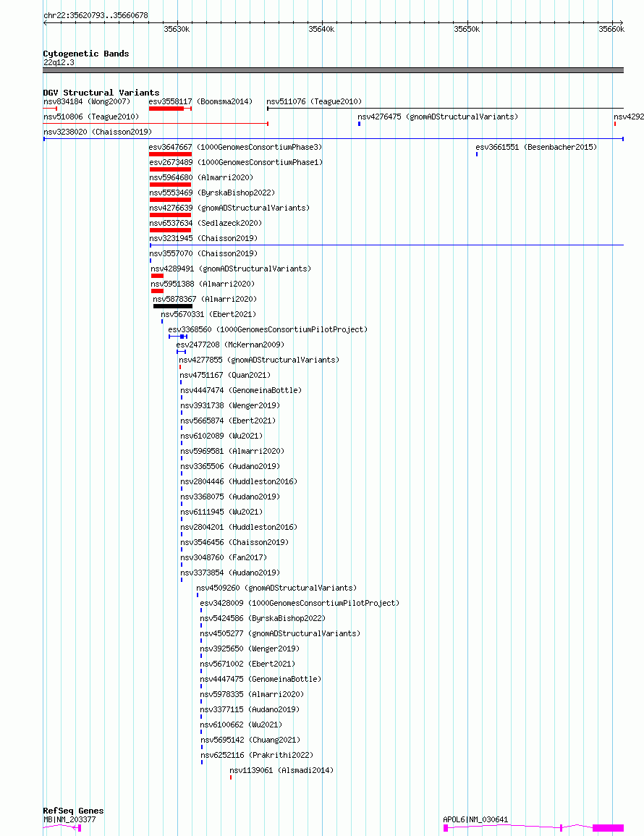Open nsv4277855 gnomAD variant
The image size is (644, 836).
pos(259,360)
